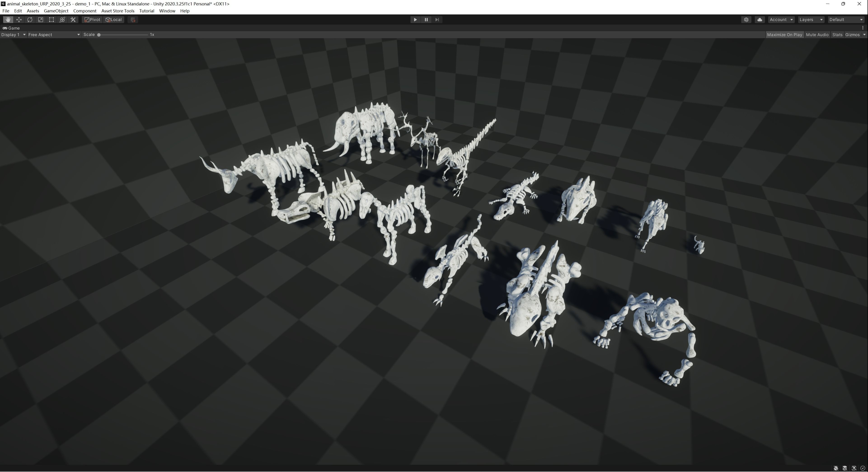Screen dimensions: 868x472
Task: Select the Rotate tool
Action: [x=30, y=20]
